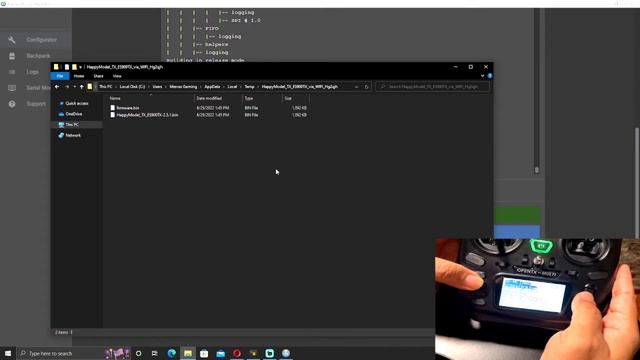Open the Windows Start menu
Screen dimensions: 640x360
pos(8,353)
